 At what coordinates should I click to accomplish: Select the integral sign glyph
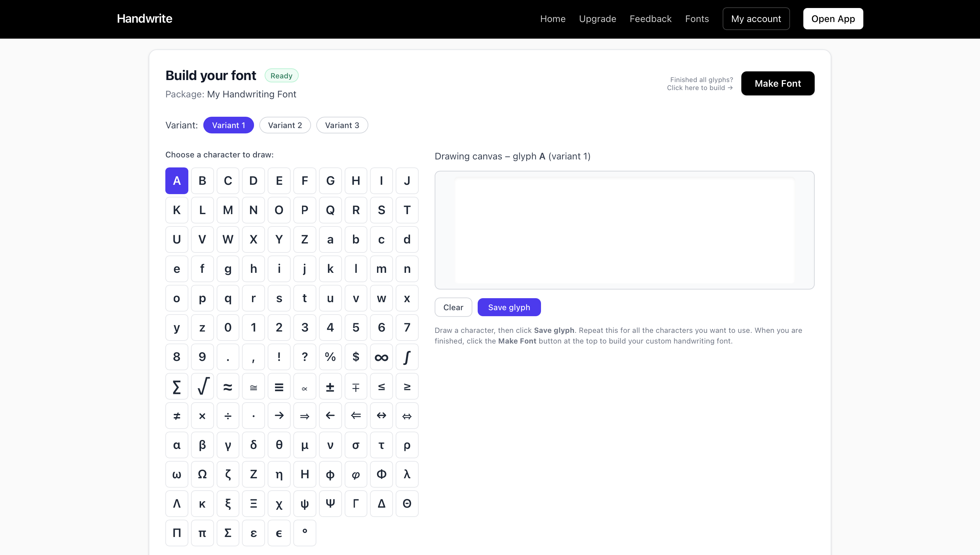point(407,357)
